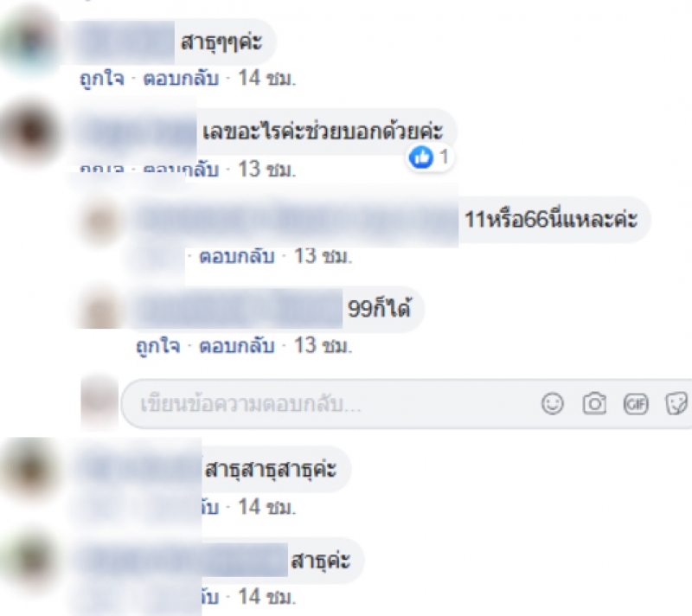This screenshot has height=616, width=692.
Task: Open avatar of last สาธุค่ะ commenter
Action: pos(30,561)
